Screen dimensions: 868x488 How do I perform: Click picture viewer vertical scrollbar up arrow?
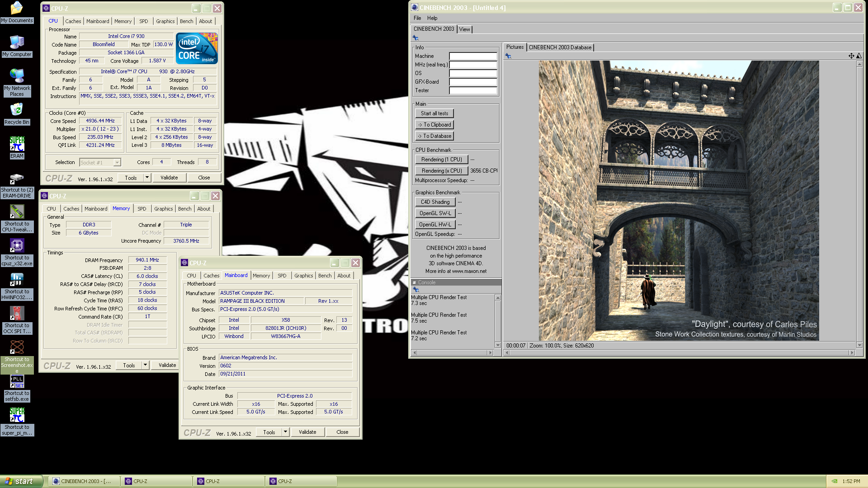point(859,64)
